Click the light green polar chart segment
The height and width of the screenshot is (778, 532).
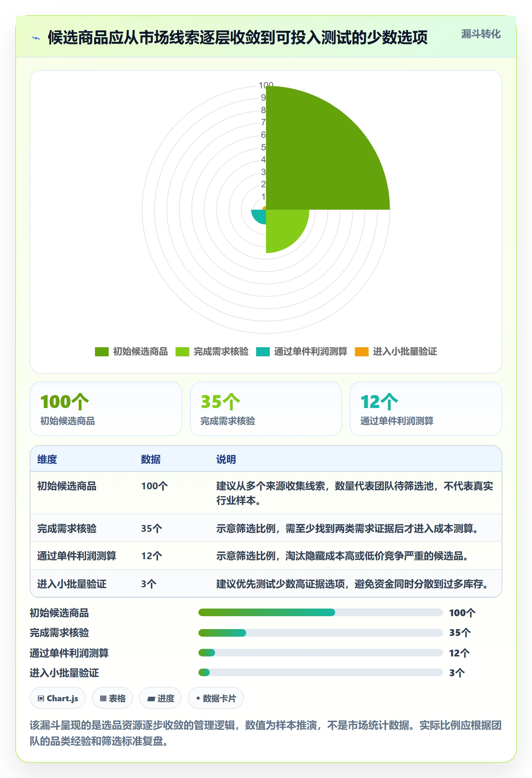(283, 228)
